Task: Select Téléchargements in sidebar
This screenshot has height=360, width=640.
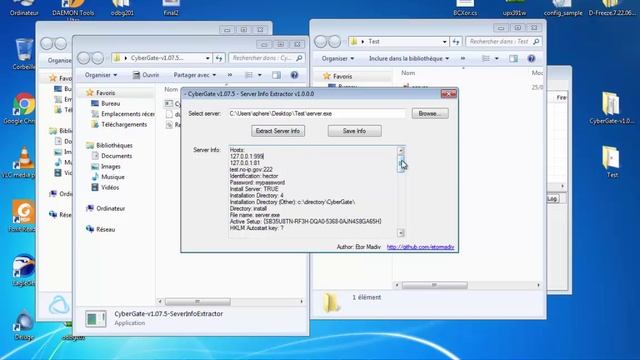Action: (x=119, y=124)
